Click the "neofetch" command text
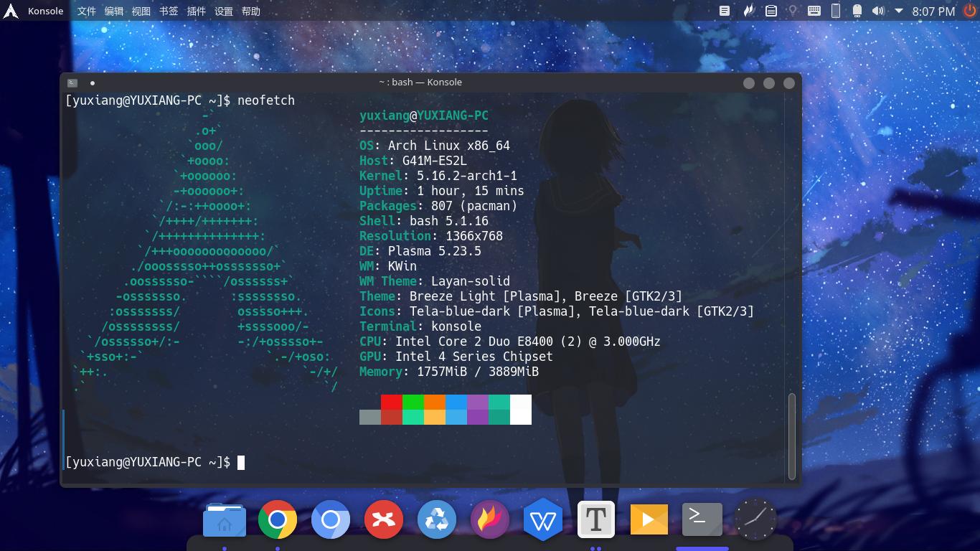Image resolution: width=980 pixels, height=551 pixels. tap(266, 100)
